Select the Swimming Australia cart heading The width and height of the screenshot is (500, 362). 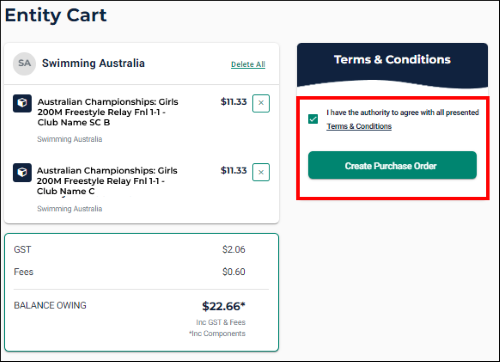(x=93, y=63)
